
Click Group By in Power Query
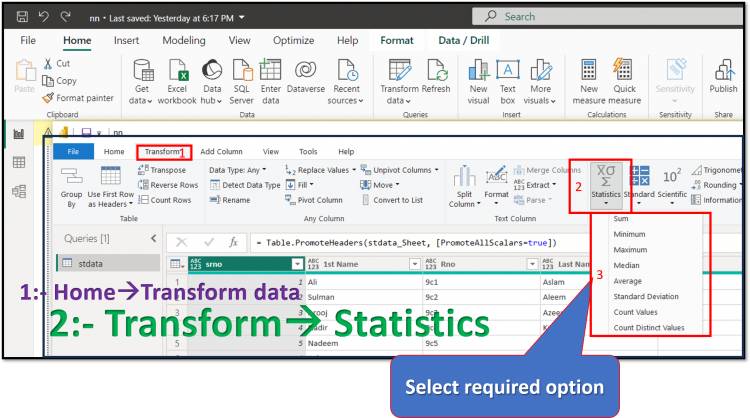click(71, 187)
